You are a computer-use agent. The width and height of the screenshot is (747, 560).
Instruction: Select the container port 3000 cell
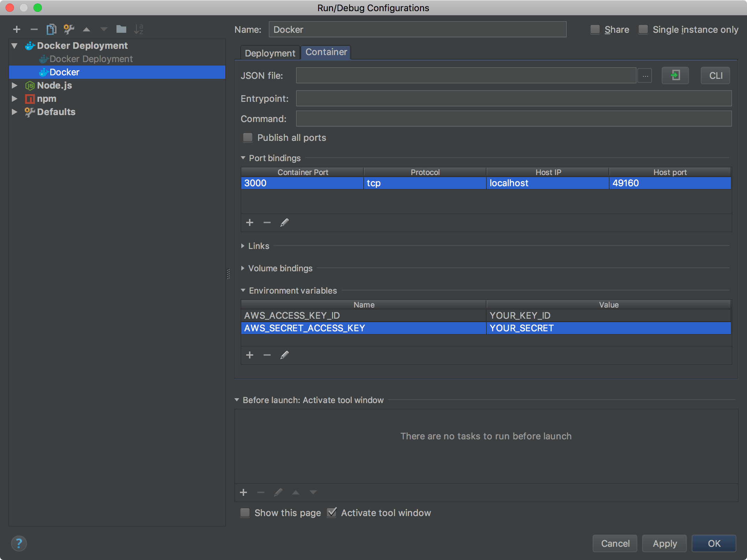tap(302, 183)
